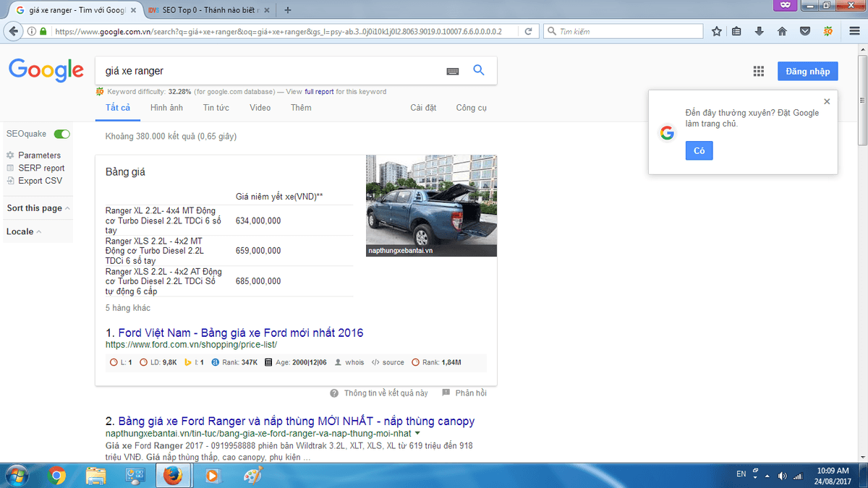This screenshot has height=488, width=868.
Task: Open the Firefox hamburger menu
Action: [853, 32]
